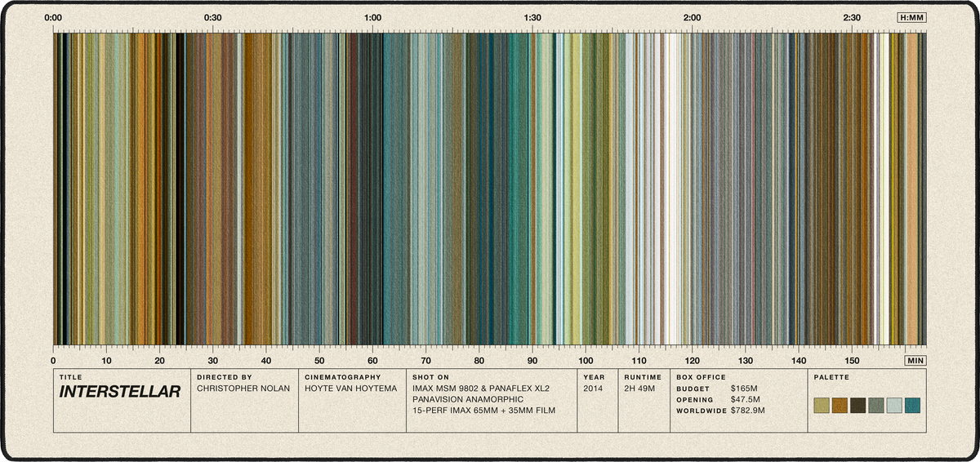
Task: Click the olive-khaki palette swatch
Action: [822, 406]
